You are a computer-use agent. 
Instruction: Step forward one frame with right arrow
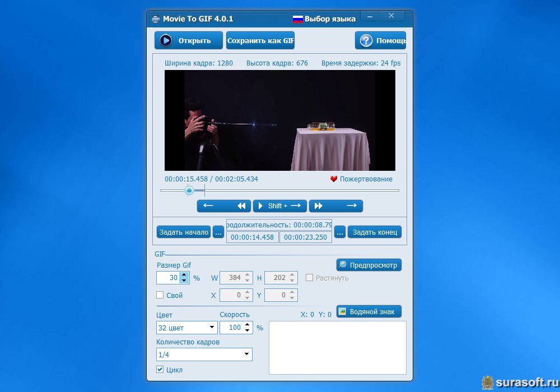352,206
